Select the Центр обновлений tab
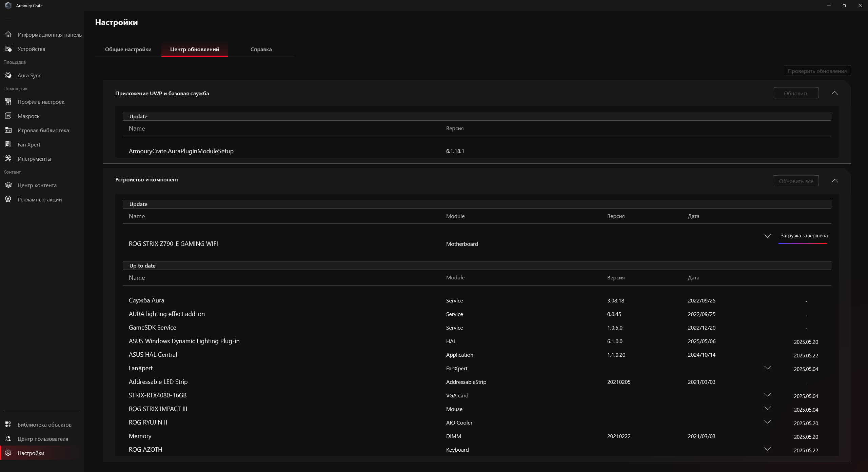Image resolution: width=868 pixels, height=472 pixels. coord(195,50)
